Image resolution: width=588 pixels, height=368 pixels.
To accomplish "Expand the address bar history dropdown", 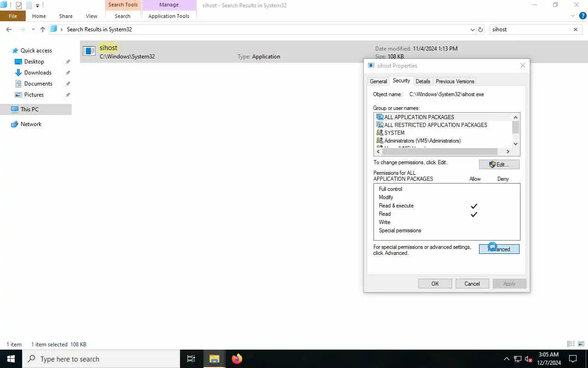I will 473,29.
